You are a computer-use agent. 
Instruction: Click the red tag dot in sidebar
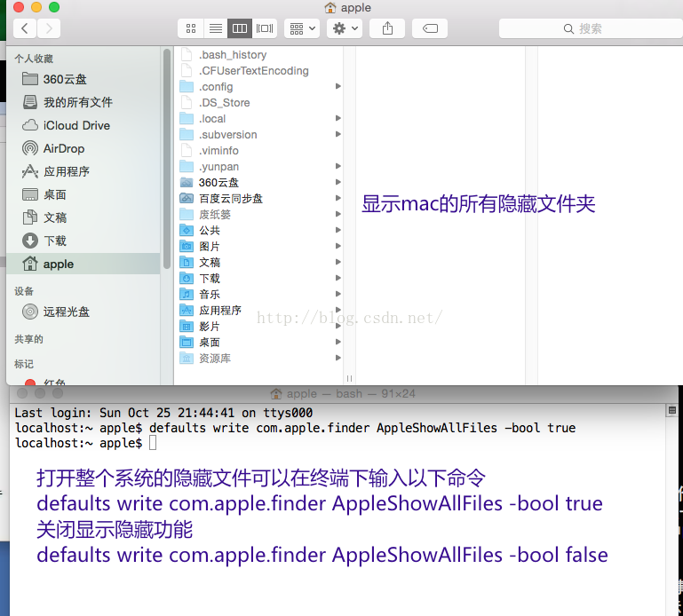[x=30, y=383]
